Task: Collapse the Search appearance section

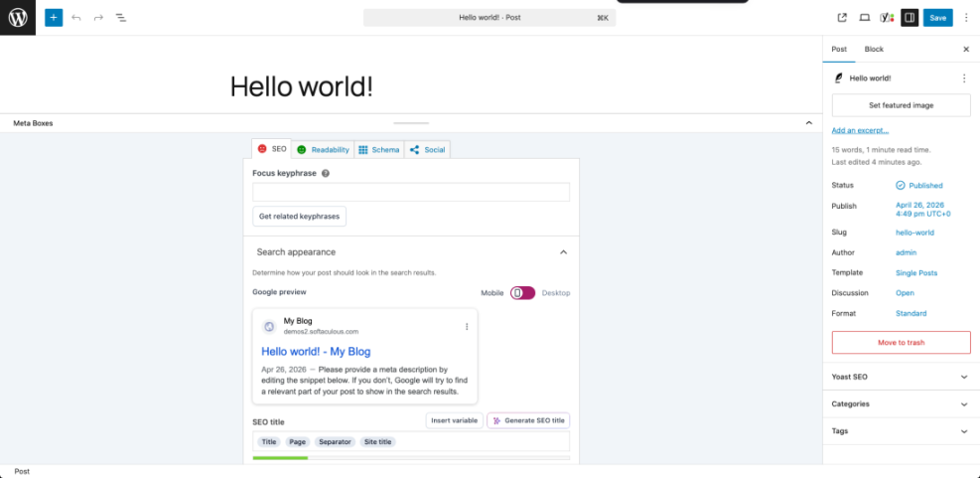Action: tap(563, 252)
